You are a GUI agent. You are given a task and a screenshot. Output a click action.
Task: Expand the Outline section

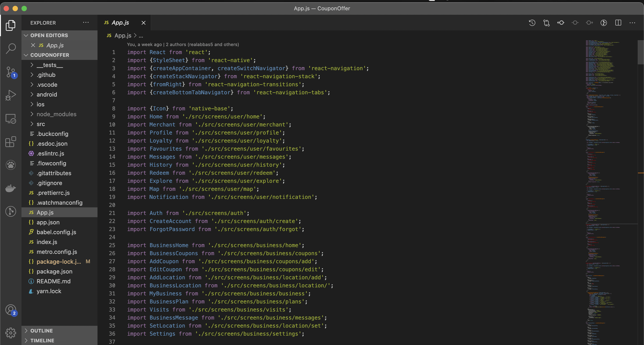click(x=59, y=331)
